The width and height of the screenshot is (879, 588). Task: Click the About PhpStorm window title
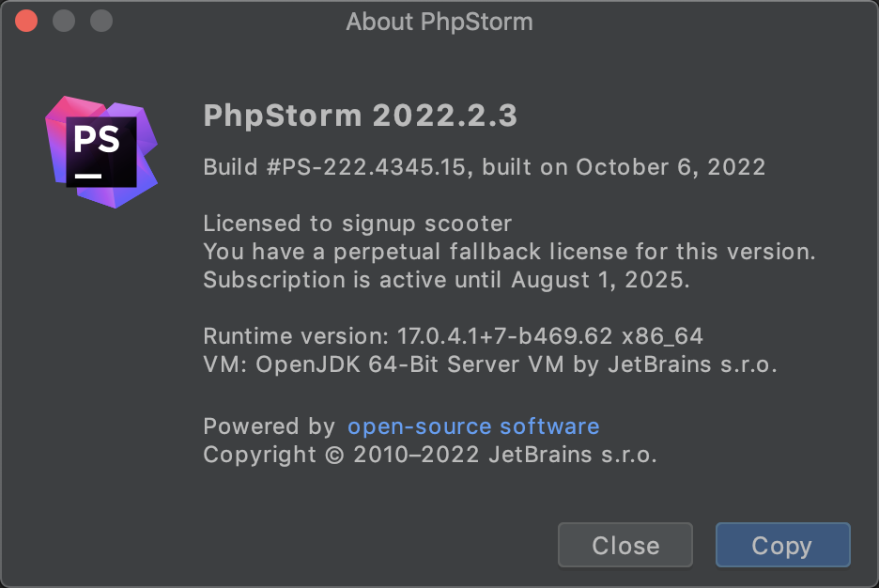[x=439, y=22]
